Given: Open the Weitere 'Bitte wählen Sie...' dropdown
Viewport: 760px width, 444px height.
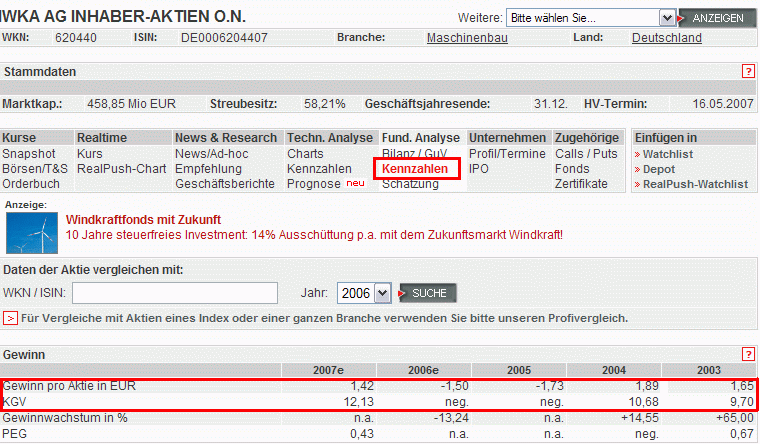Looking at the screenshot, I should tap(591, 18).
